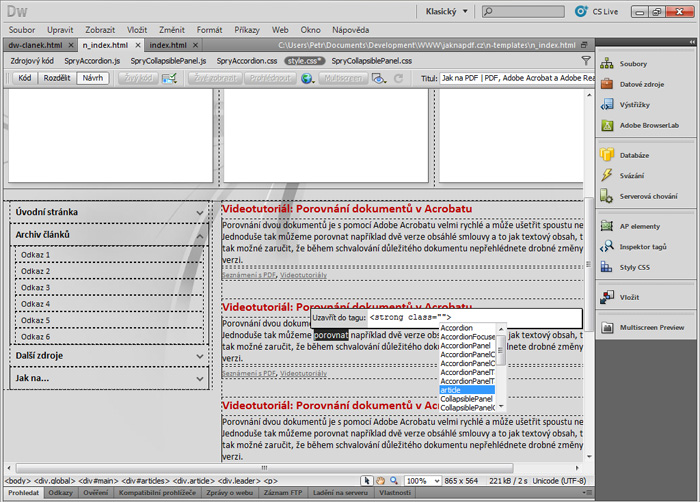The width and height of the screenshot is (700, 502).
Task: Click the search field at top
Action: [x=523, y=12]
